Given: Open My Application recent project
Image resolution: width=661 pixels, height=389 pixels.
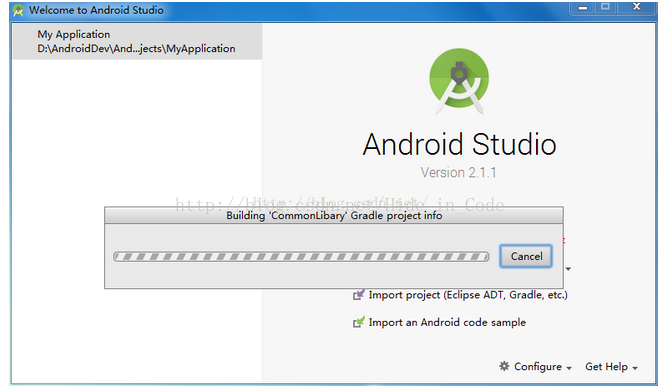Looking at the screenshot, I should 137,41.
